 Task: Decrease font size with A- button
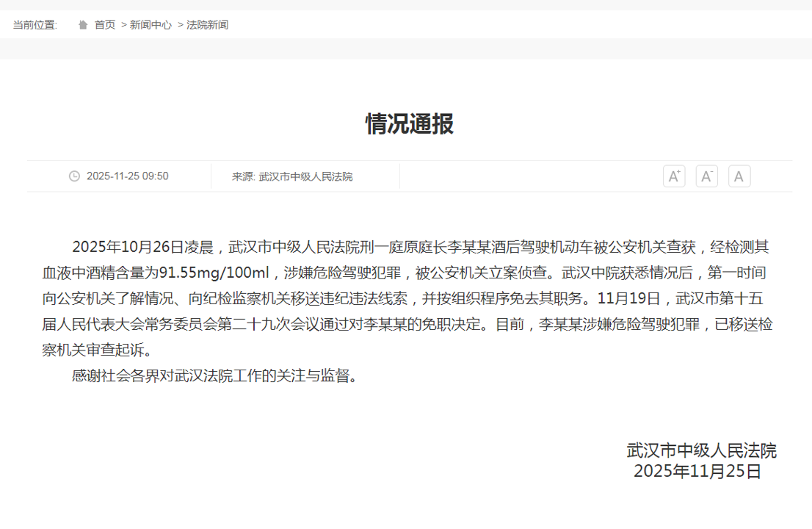[x=706, y=176]
